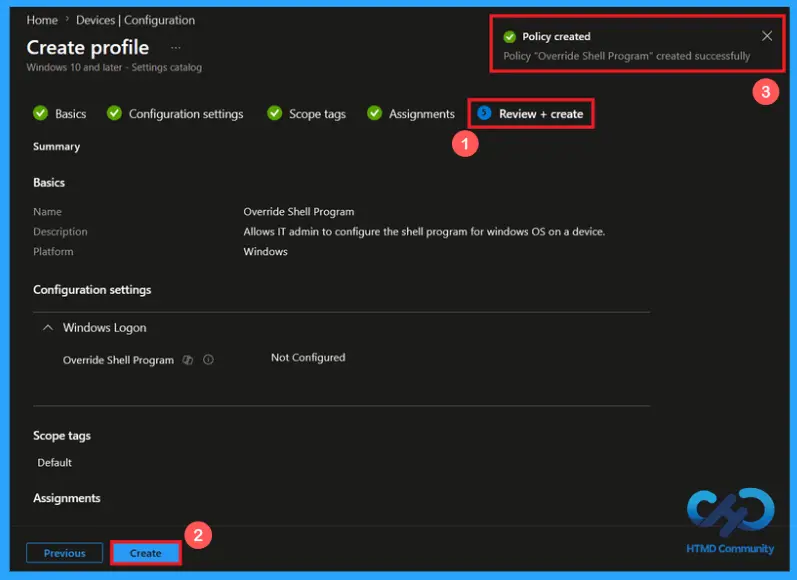
Task: Click the Configuration settings step checkmark icon
Action: pos(114,113)
